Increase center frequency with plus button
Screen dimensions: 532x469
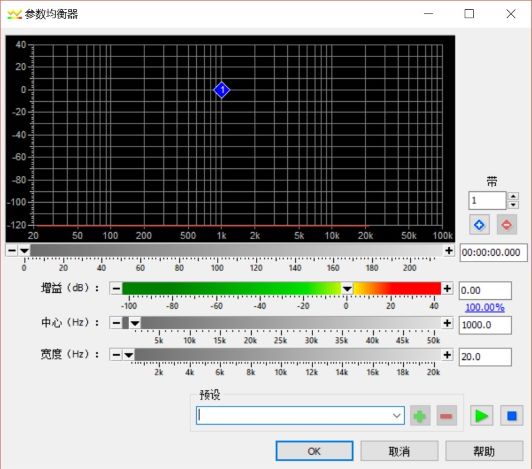[447, 323]
